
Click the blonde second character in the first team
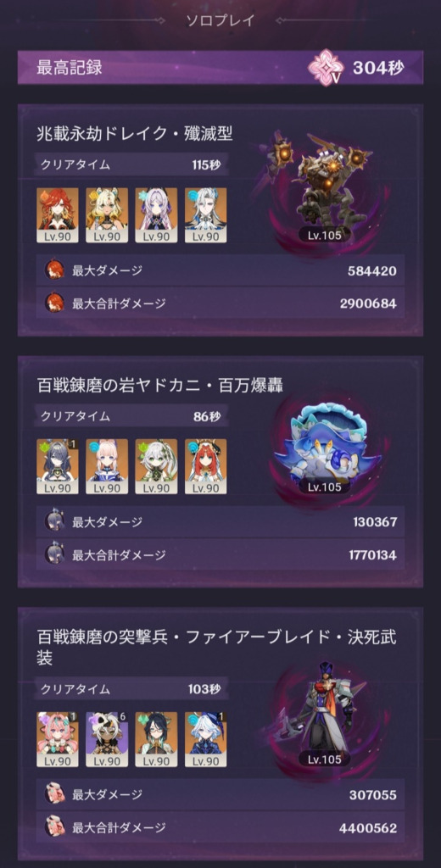[x=107, y=214]
